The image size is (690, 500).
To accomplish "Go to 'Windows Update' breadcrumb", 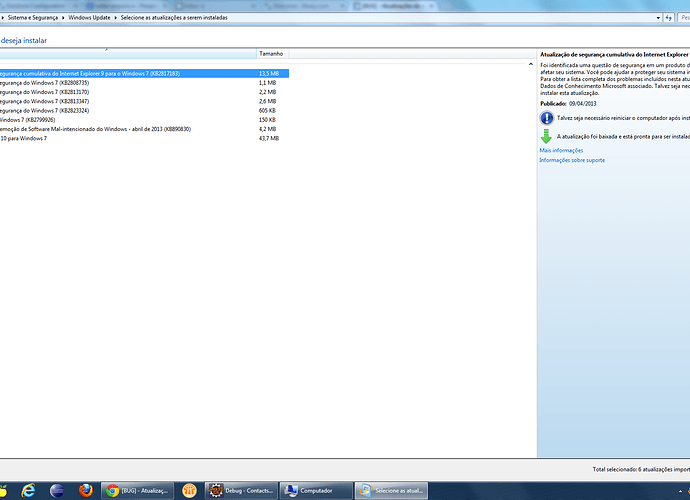I will click(x=89, y=18).
